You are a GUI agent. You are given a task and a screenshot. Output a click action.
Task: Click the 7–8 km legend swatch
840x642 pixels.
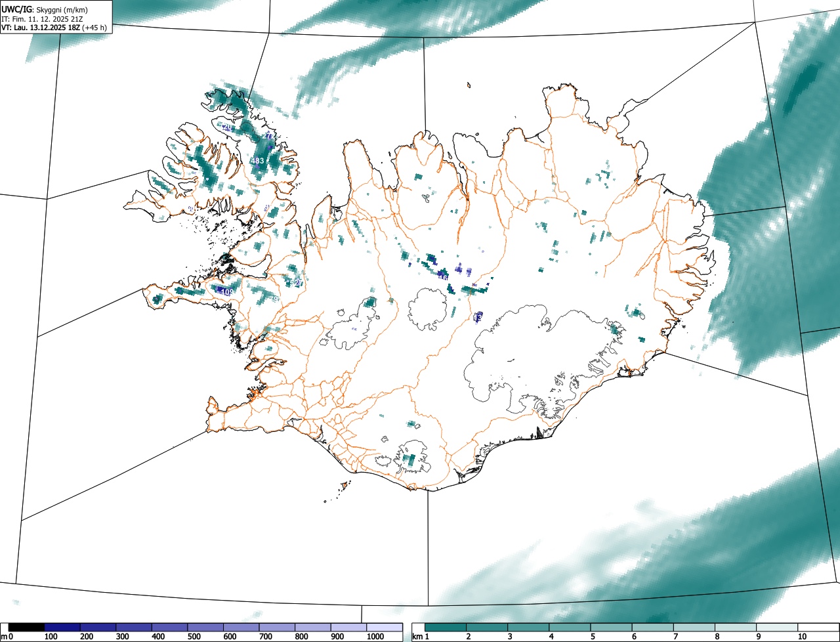click(x=694, y=627)
